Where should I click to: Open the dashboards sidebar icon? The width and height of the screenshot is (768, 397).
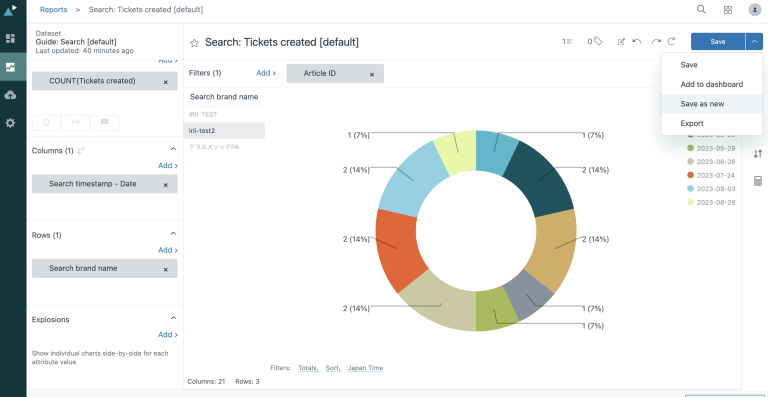(10, 38)
